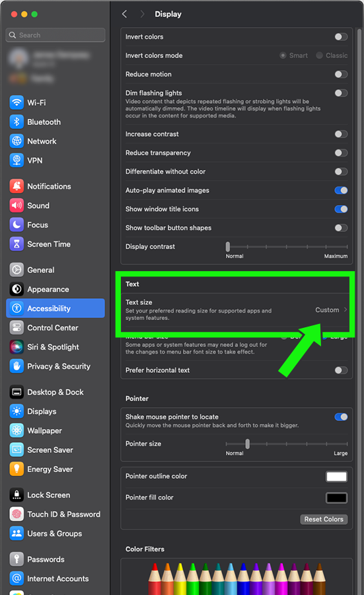Disable Auto-play animated images
364x595 pixels.
[341, 190]
